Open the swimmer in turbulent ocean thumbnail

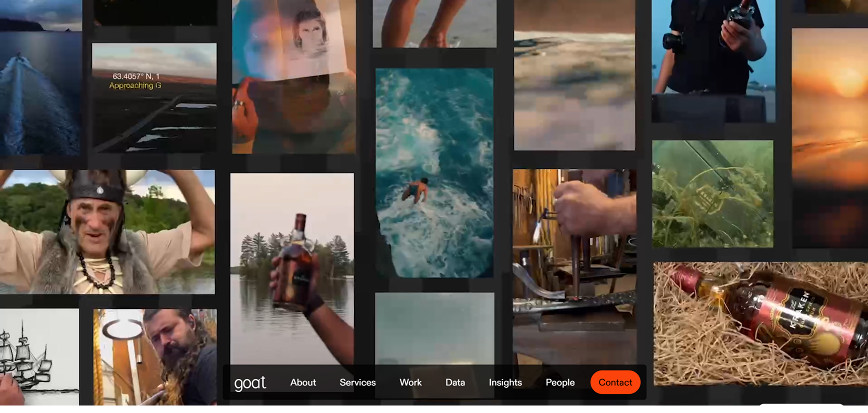coord(434,173)
